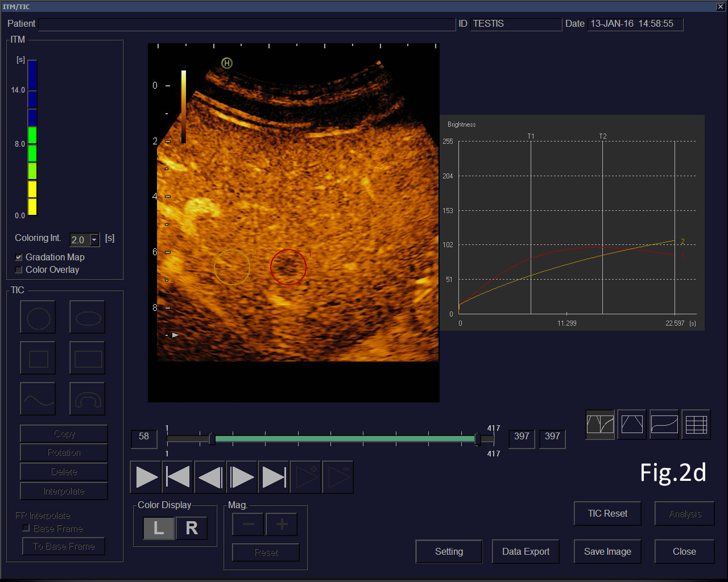
Task: Enable the Color Overlay checkbox
Action: click(19, 270)
